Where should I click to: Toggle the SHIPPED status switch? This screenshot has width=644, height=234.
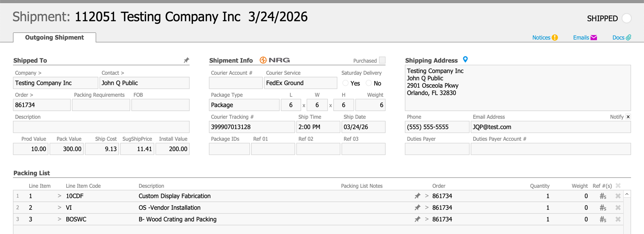[x=626, y=18]
